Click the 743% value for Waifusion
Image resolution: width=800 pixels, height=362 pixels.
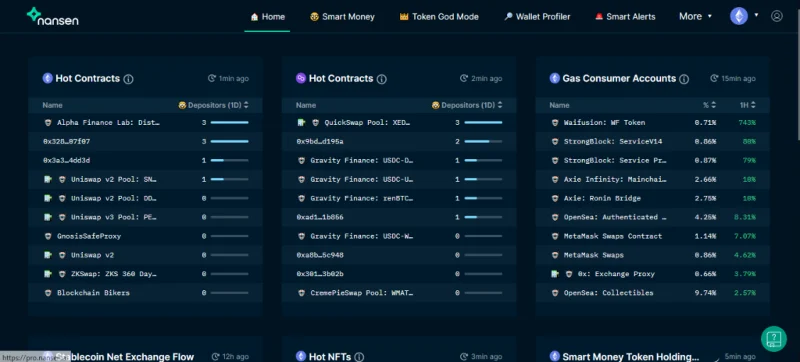pyautogui.click(x=747, y=122)
